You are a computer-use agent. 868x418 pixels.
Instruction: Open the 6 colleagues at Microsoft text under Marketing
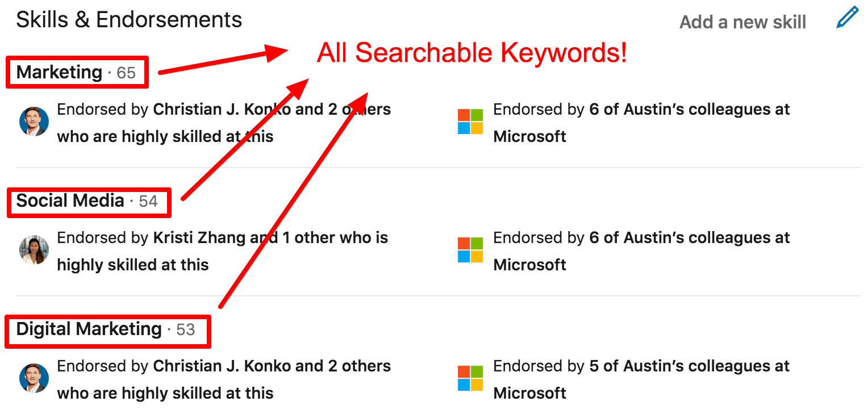pos(641,123)
